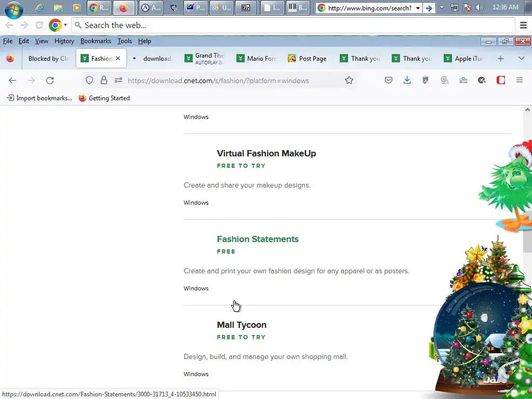Save page to Pocket
532x399 pixels.
[x=389, y=80]
